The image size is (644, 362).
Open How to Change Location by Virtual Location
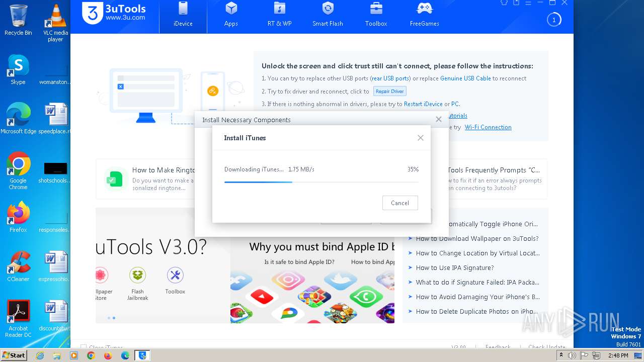(477, 253)
